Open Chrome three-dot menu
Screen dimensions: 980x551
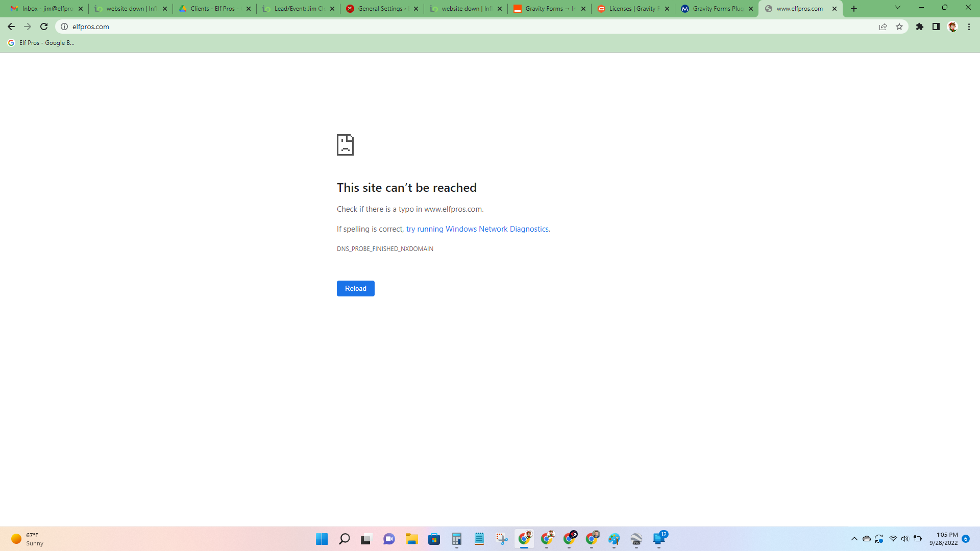(969, 27)
